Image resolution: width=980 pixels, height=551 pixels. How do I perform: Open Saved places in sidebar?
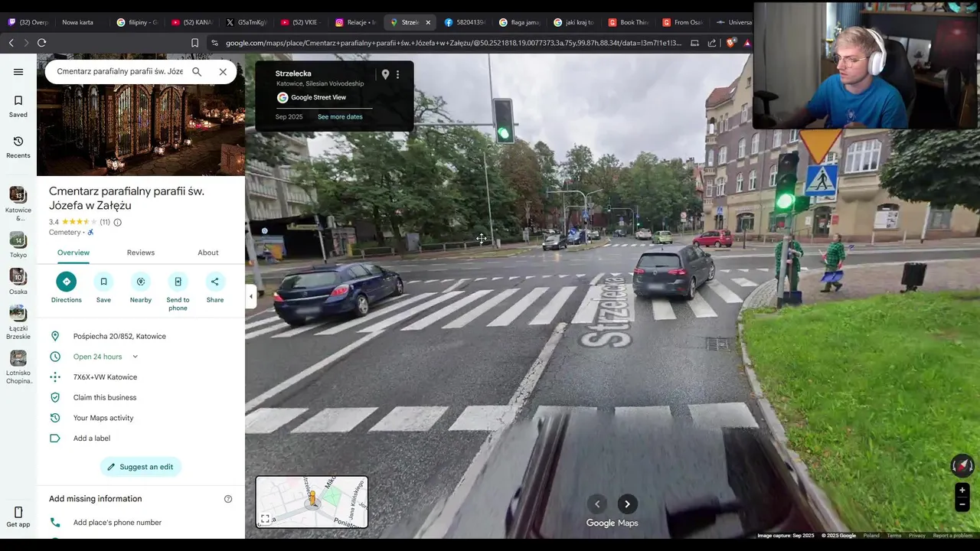[18, 106]
